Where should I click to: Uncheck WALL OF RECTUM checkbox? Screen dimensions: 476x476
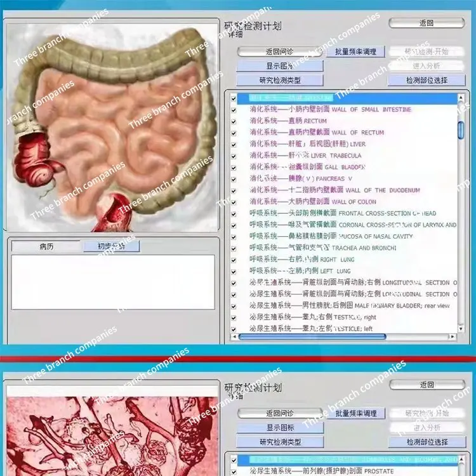[234, 133]
